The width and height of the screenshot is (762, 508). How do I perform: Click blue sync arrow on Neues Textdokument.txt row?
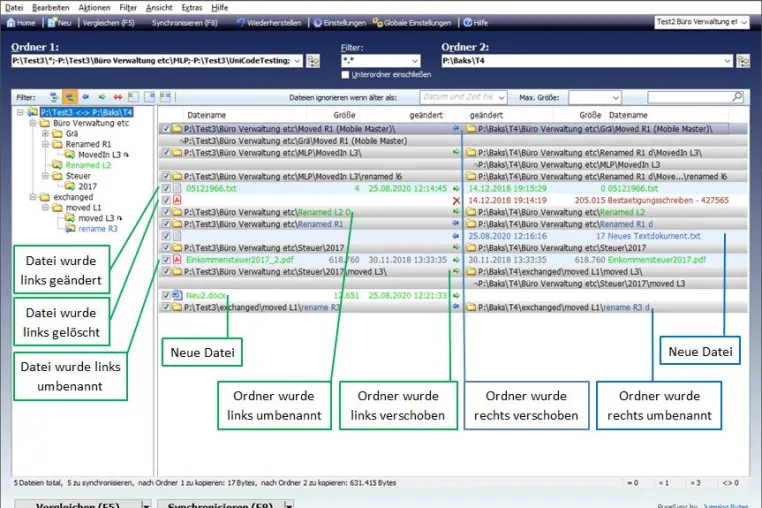[x=456, y=236]
